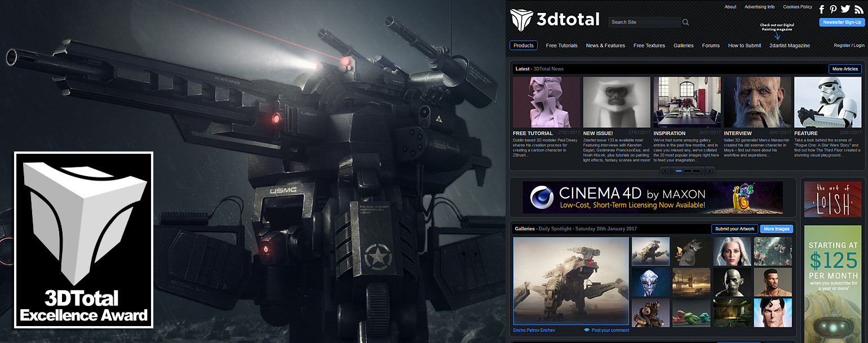Viewport: 868px width, 343px height.
Task: Click the FREE TUTORIAL headline
Action: coord(533,133)
